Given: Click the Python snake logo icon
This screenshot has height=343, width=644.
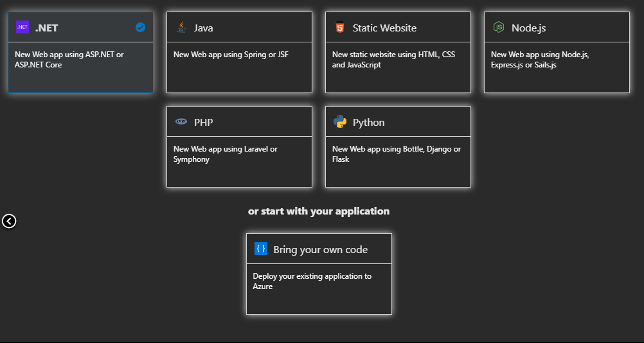Looking at the screenshot, I should (x=339, y=122).
